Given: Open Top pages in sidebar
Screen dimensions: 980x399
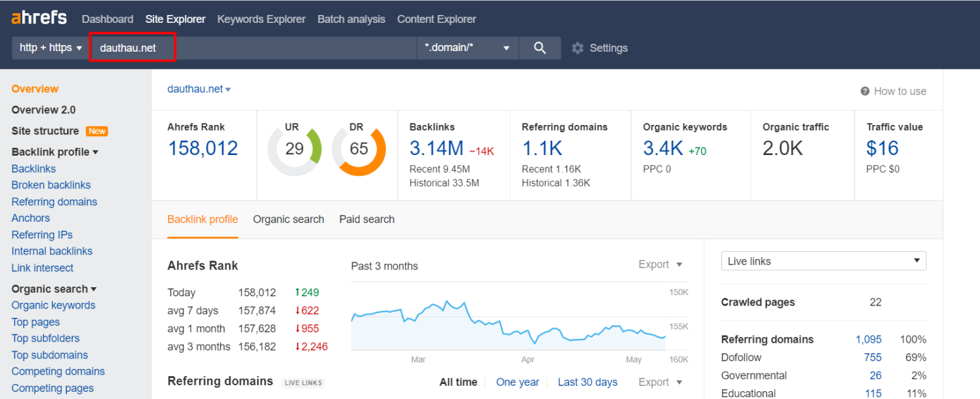Looking at the screenshot, I should point(35,322).
